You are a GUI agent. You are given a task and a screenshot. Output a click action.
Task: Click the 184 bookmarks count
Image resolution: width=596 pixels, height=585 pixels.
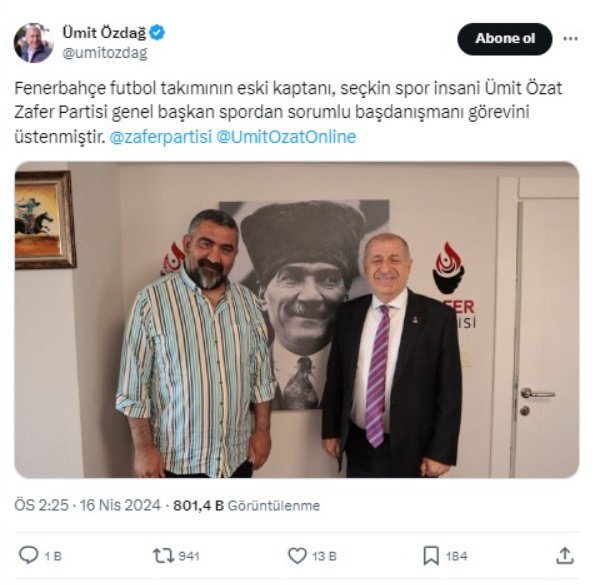pyautogui.click(x=457, y=556)
